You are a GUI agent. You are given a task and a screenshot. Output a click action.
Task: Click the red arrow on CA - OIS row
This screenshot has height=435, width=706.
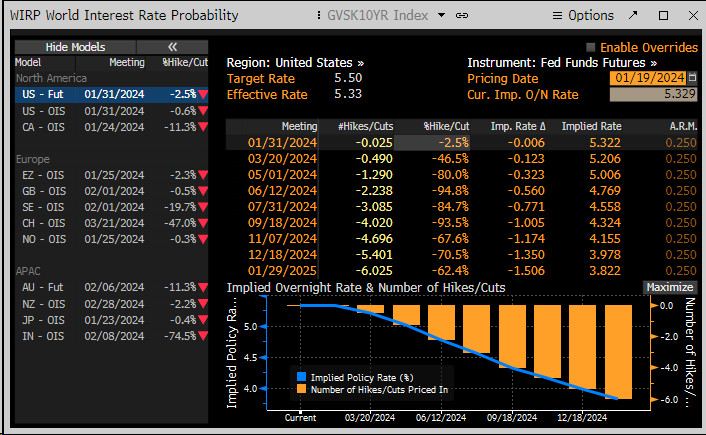[203, 127]
